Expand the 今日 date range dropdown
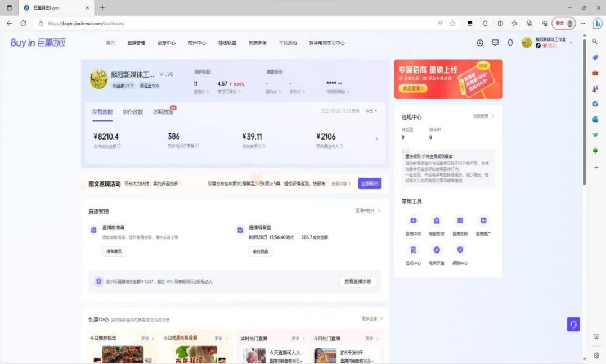This screenshot has height=364, width=606. click(371, 111)
